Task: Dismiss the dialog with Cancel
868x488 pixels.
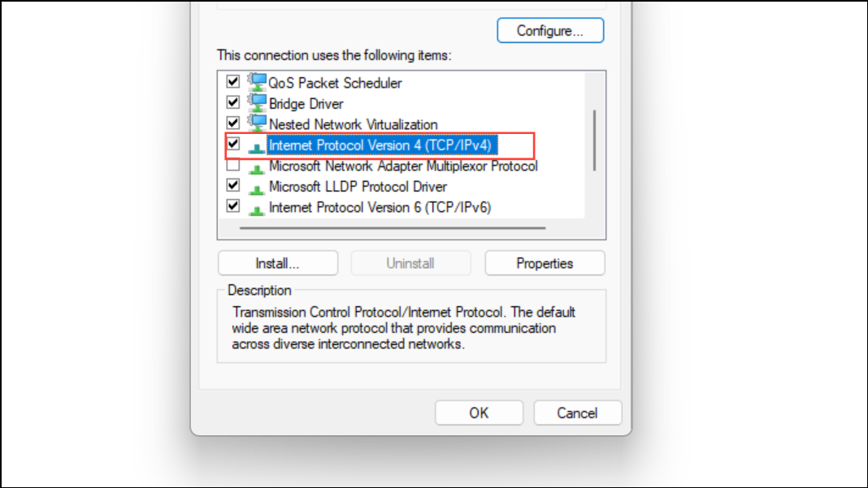Action: [578, 412]
